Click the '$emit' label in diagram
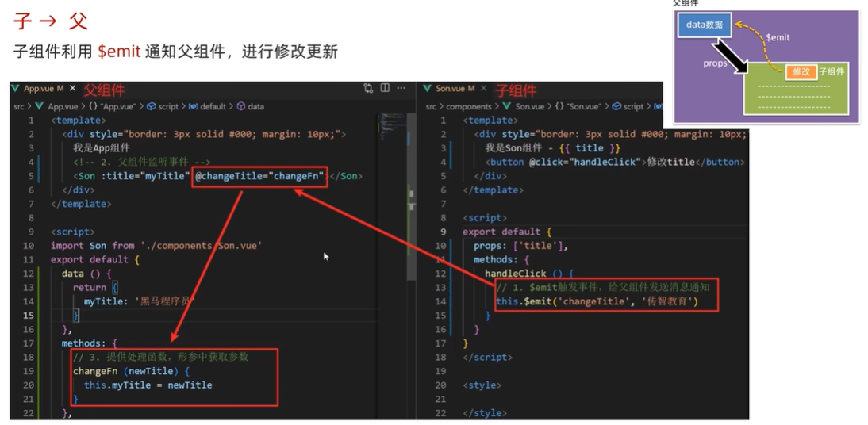 pos(778,37)
